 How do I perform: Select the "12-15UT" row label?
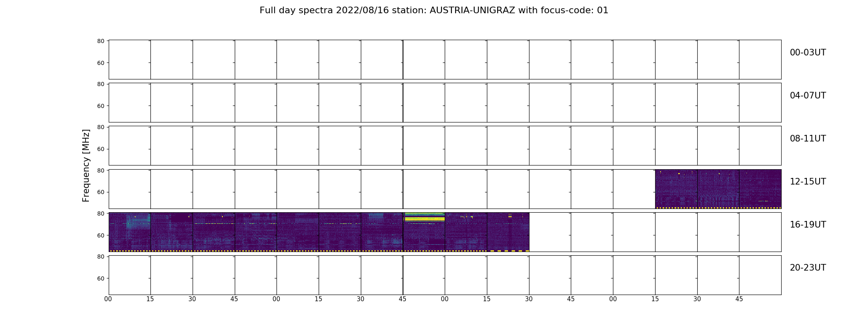[x=808, y=182]
